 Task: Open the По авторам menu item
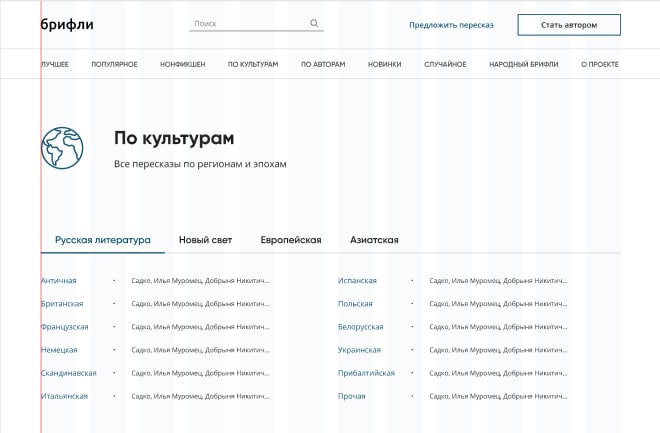point(323,64)
